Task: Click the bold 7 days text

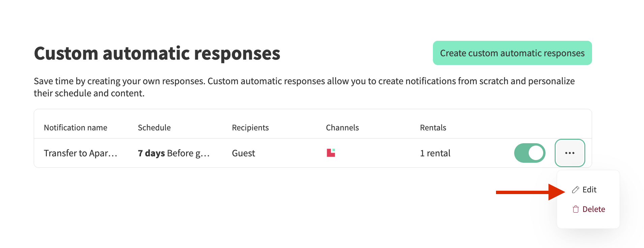Action: [x=151, y=153]
